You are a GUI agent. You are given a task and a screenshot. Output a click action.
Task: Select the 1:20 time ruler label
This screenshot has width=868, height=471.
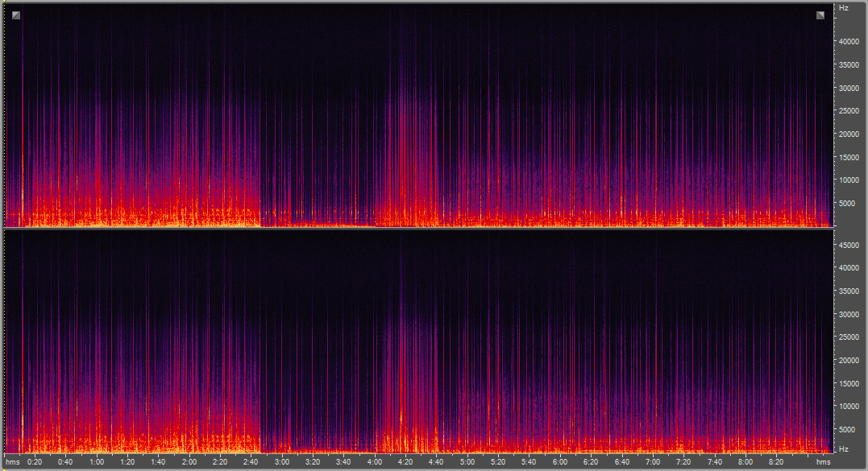pos(127,462)
